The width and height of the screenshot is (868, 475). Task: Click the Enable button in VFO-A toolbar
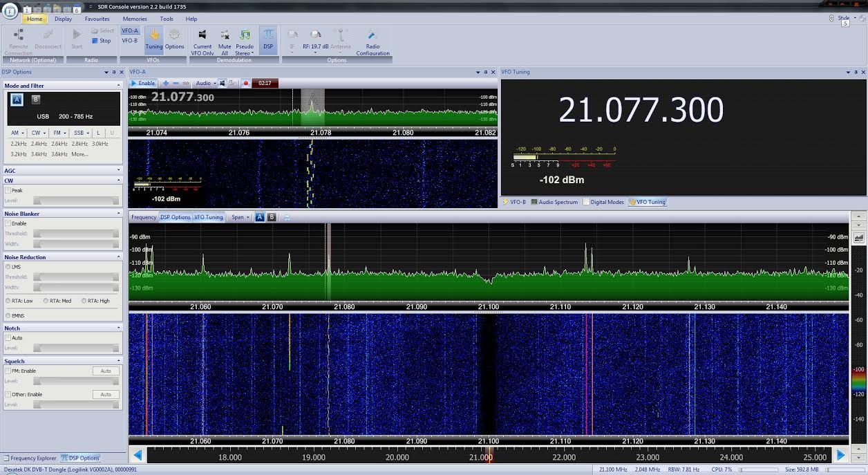143,83
